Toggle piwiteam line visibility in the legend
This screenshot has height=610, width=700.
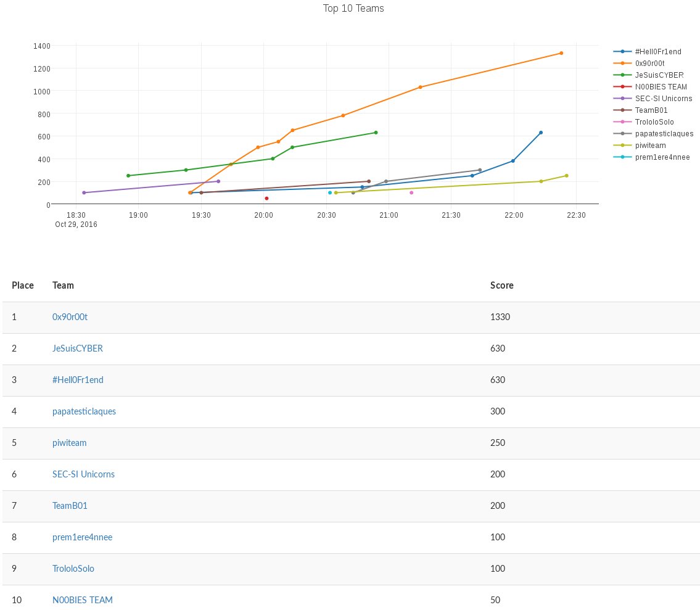pyautogui.click(x=650, y=146)
